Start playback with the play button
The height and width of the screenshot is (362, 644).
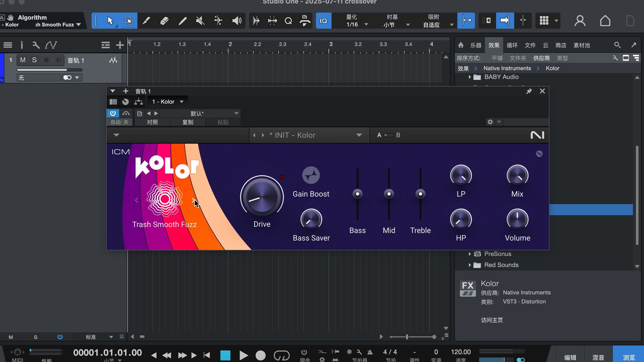[244, 355]
